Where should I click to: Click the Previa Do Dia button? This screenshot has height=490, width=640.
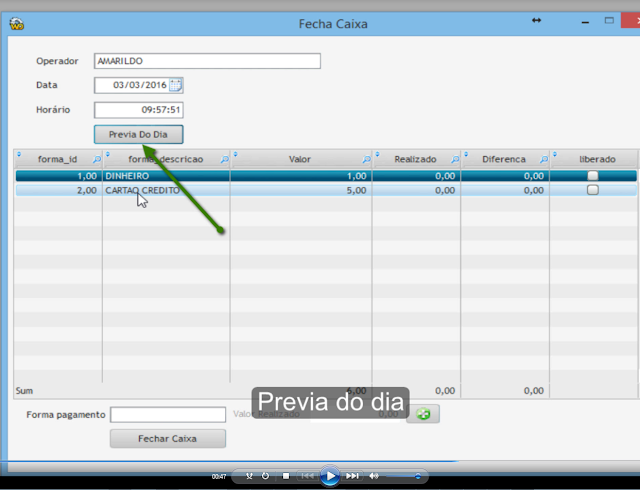point(138,134)
